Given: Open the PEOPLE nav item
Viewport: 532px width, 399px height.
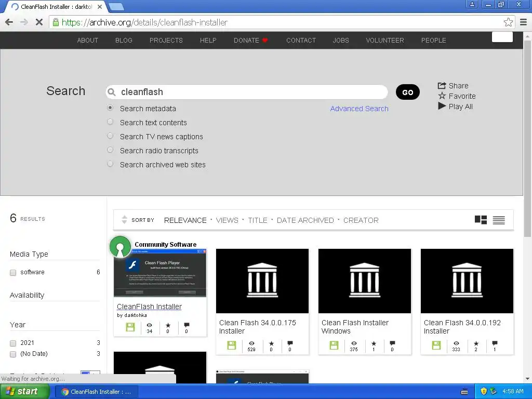Looking at the screenshot, I should pos(434,41).
